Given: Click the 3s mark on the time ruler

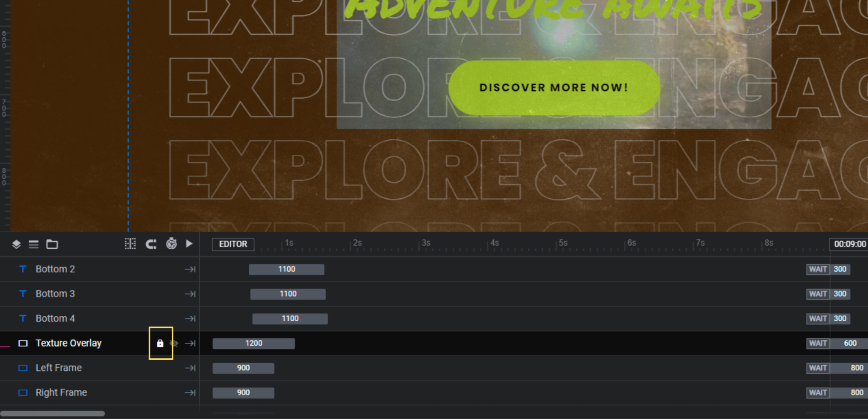Looking at the screenshot, I should (x=426, y=243).
